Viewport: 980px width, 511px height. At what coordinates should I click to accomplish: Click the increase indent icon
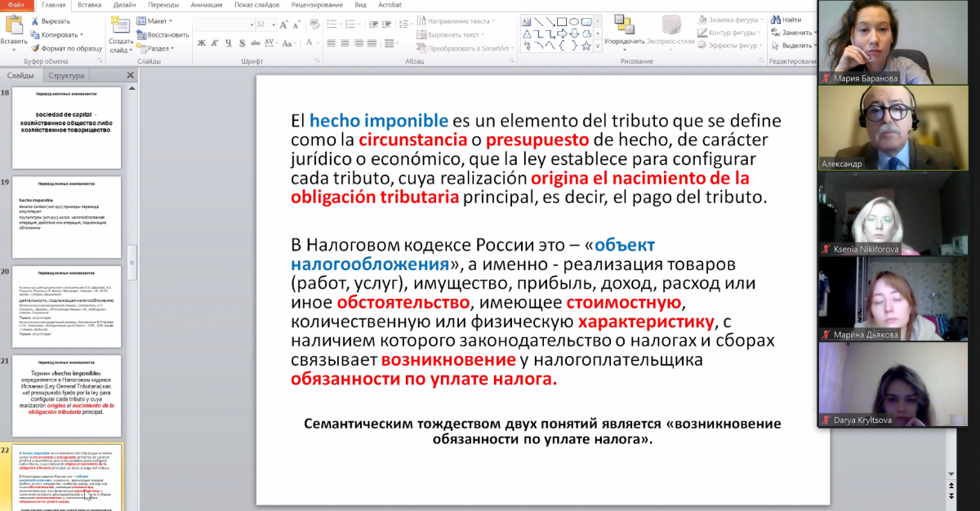pos(386,24)
